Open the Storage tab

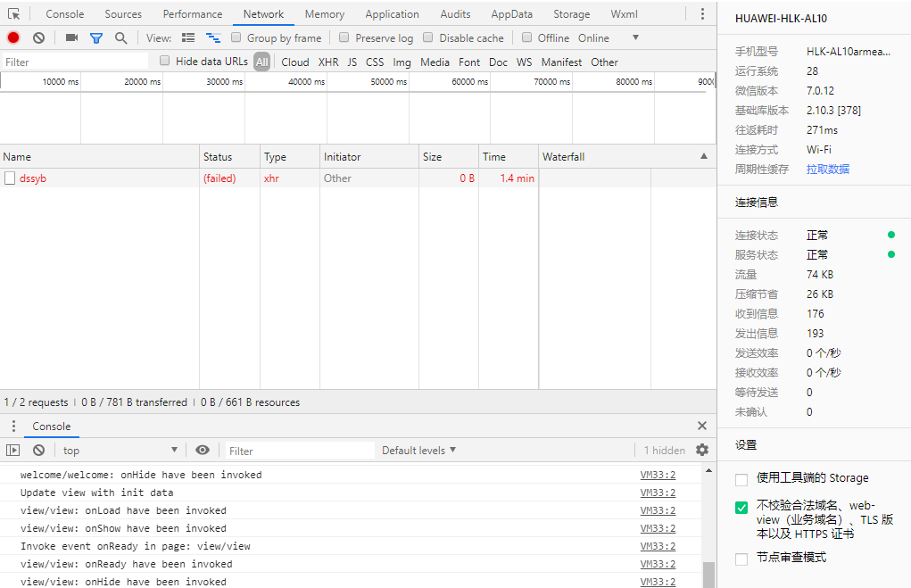tap(572, 14)
